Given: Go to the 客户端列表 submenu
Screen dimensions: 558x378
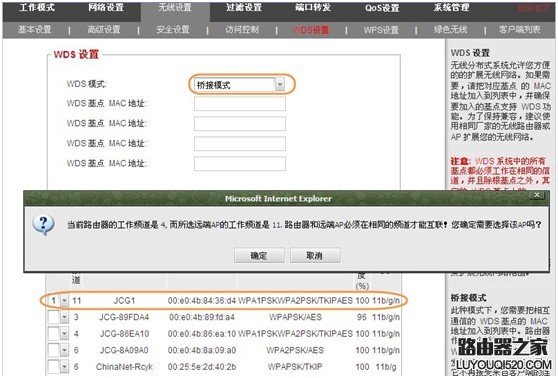Looking at the screenshot, I should (519, 30).
